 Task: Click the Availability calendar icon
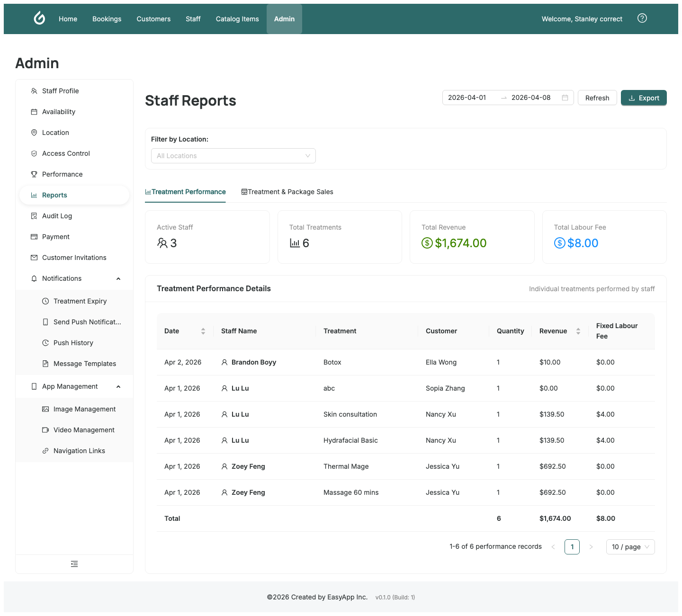[34, 112]
